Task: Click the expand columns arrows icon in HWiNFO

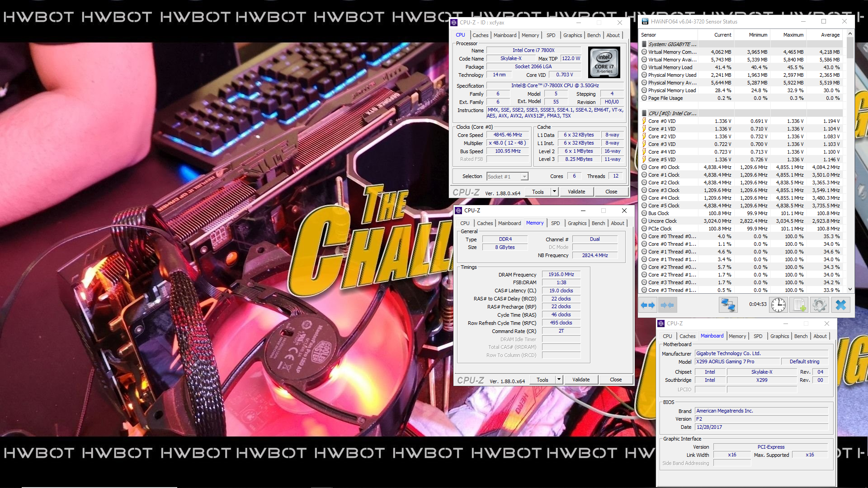Action: coord(648,305)
